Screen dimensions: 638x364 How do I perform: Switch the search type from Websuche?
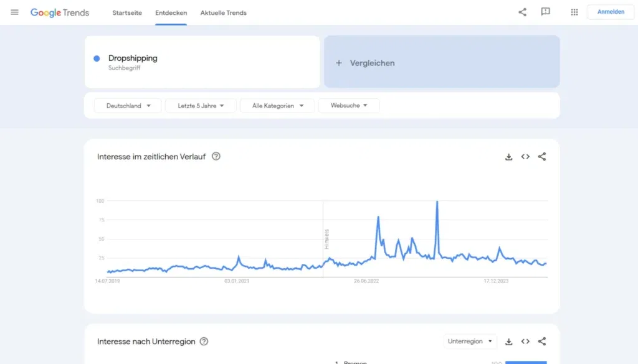point(349,105)
